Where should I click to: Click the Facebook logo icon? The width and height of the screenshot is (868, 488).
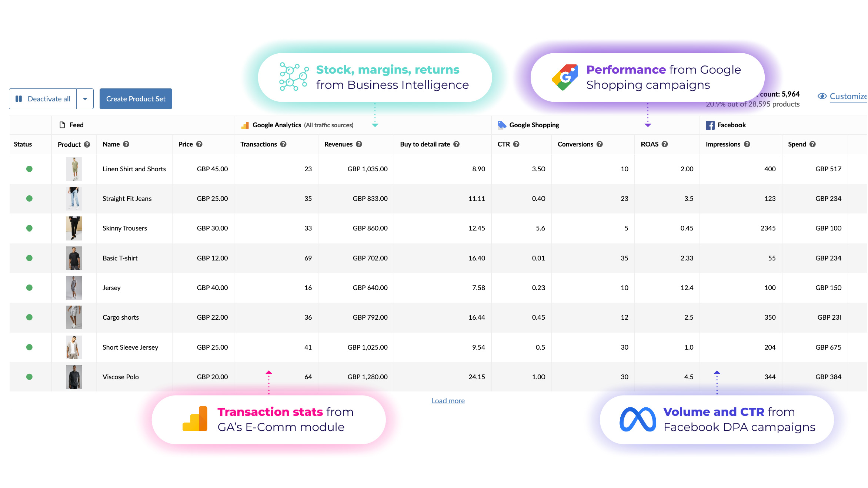point(710,125)
